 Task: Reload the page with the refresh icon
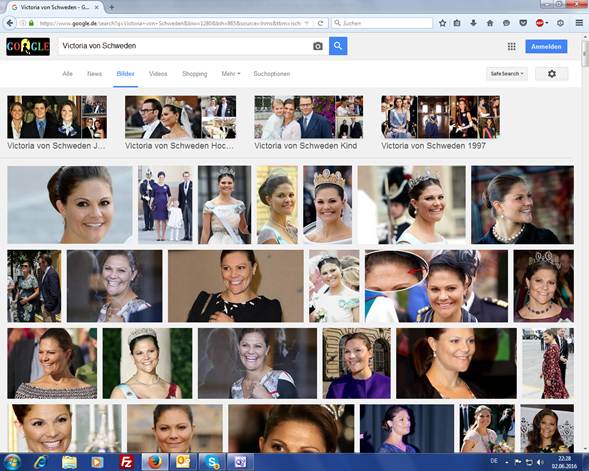pos(320,23)
